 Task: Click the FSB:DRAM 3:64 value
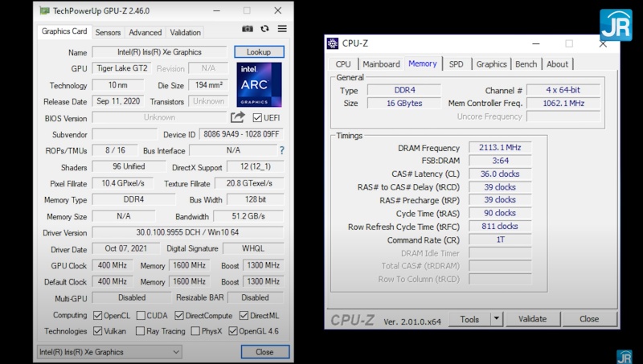[500, 161]
